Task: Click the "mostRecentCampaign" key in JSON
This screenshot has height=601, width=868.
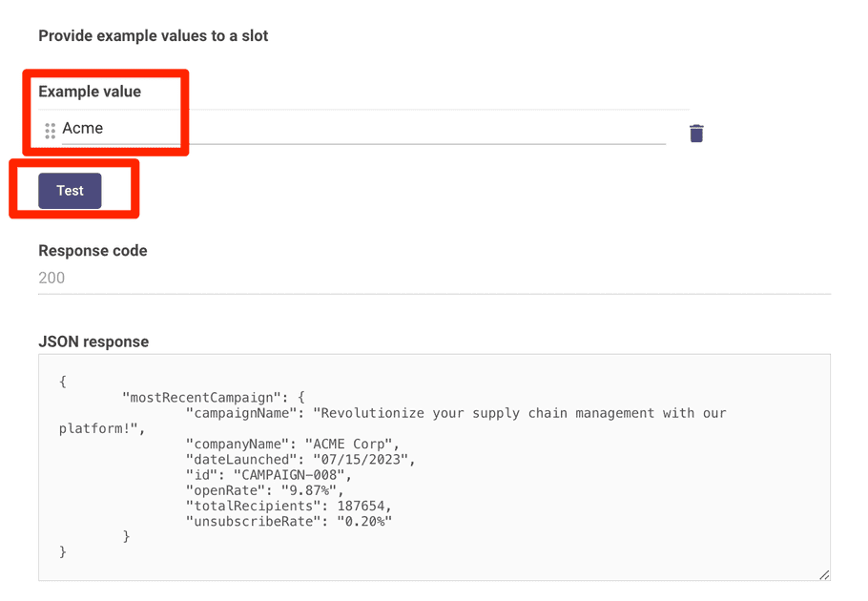Action: pyautogui.click(x=202, y=398)
